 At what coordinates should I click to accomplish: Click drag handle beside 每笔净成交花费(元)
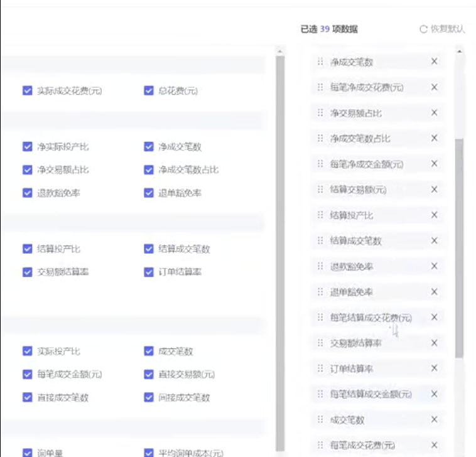(x=320, y=87)
